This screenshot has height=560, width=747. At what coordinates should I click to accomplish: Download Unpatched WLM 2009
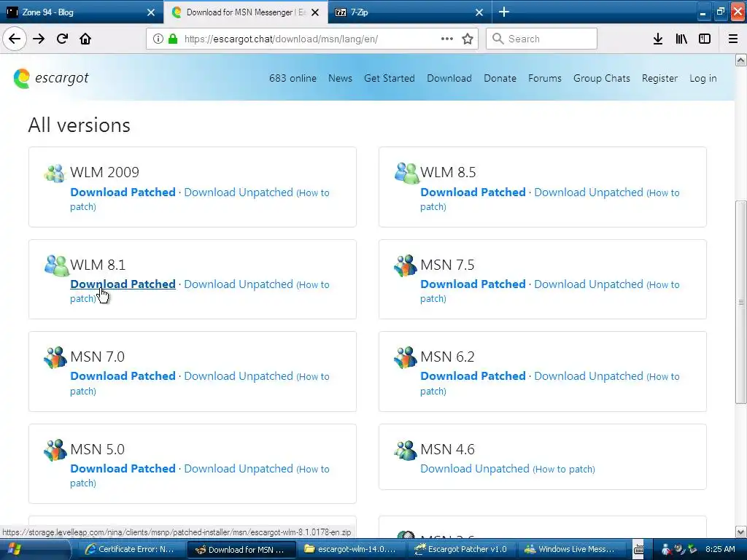(x=239, y=192)
